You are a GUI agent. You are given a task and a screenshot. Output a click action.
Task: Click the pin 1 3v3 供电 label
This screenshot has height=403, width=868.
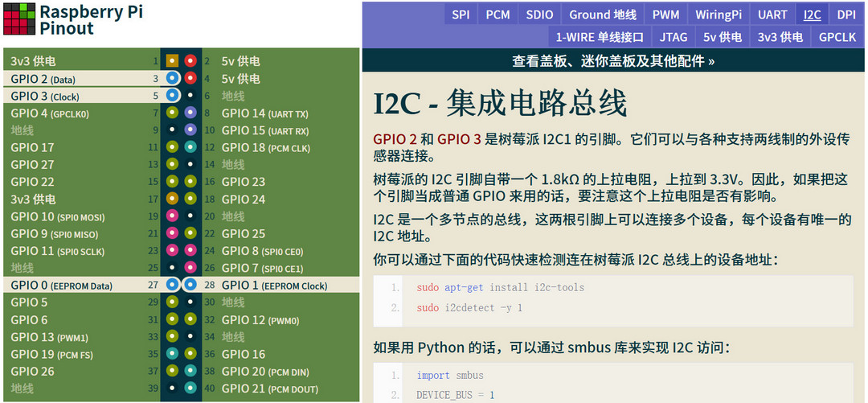pyautogui.click(x=33, y=61)
